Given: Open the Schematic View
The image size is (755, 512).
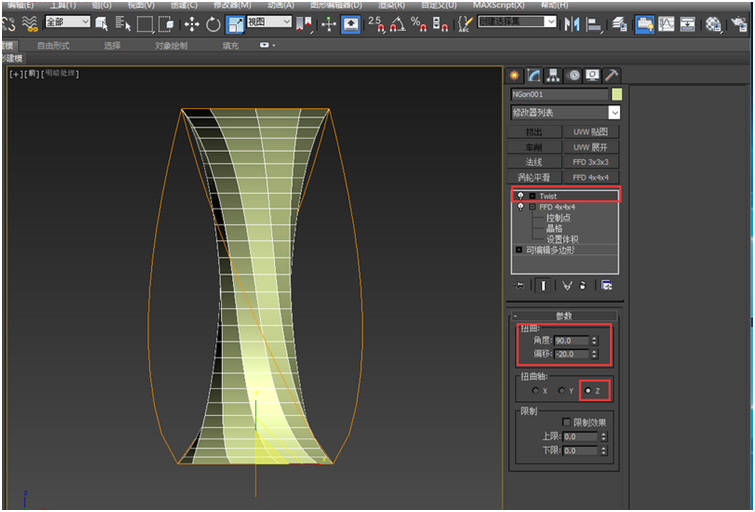Looking at the screenshot, I should click(x=687, y=24).
